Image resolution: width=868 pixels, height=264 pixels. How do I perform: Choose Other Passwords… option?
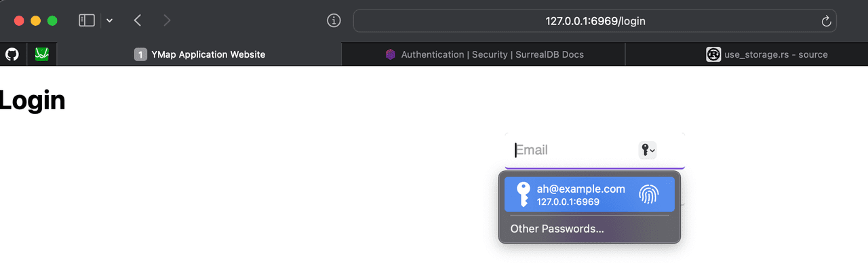[557, 229]
